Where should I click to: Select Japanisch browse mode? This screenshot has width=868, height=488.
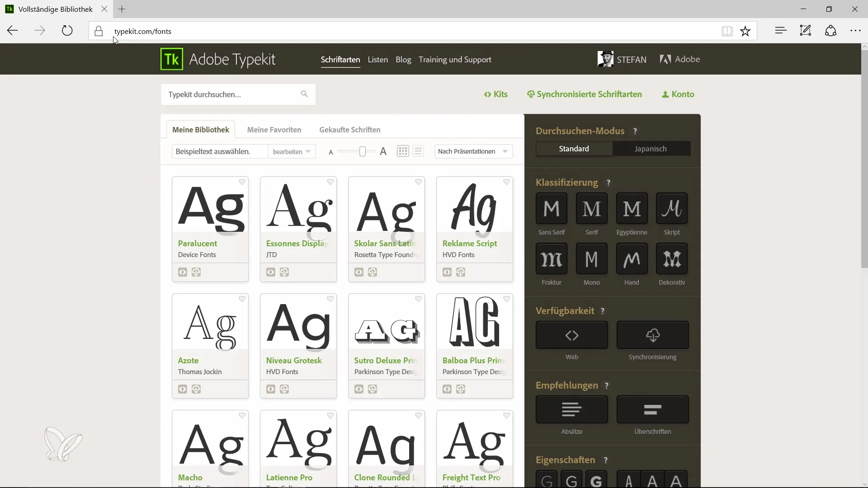651,149
